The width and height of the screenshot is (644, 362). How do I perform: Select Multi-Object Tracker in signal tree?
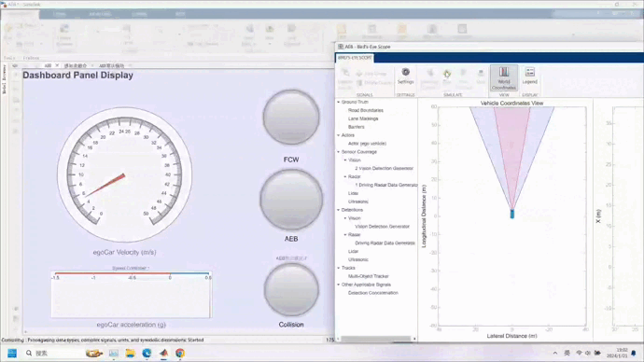[x=369, y=276]
